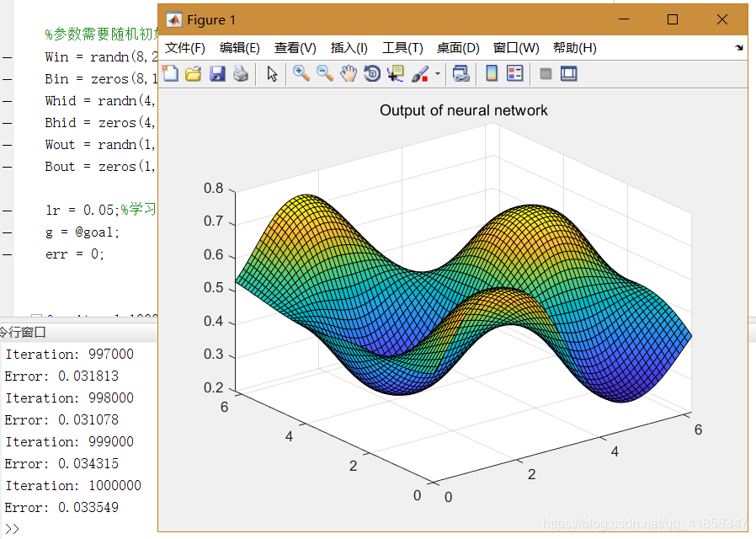Screen dimensions: 756x539
Task: Click the green comment '%参数需要随机初' line
Action: pyautogui.click(x=101, y=35)
